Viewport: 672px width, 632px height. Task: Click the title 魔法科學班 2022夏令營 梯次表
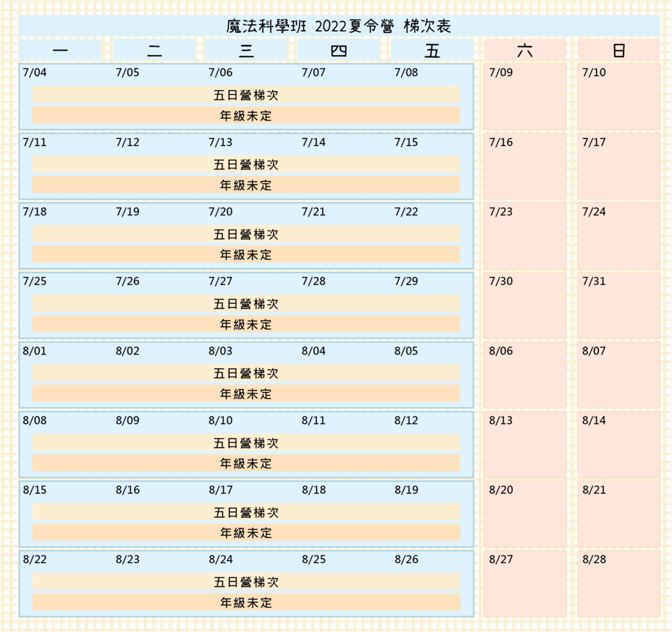339,26
